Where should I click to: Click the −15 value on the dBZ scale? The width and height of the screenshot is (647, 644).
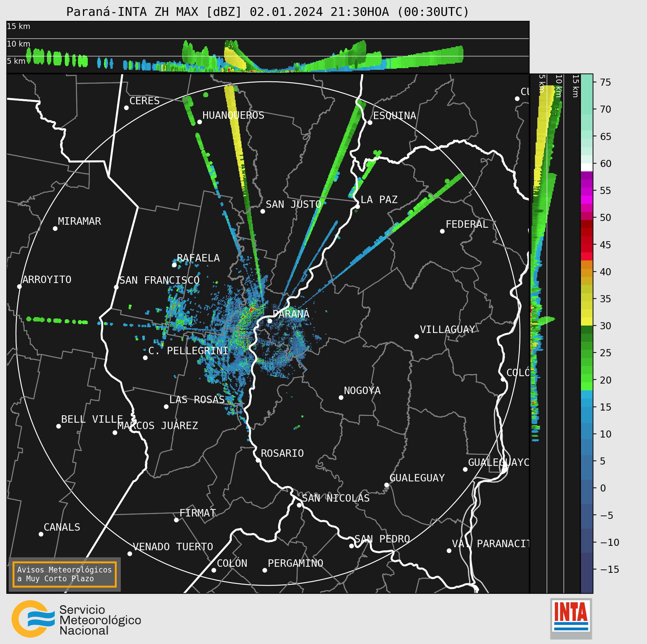tap(610, 569)
